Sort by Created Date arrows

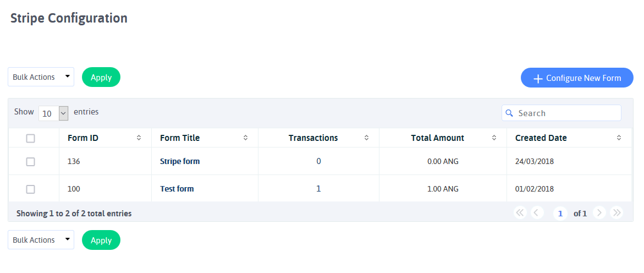[x=619, y=138]
